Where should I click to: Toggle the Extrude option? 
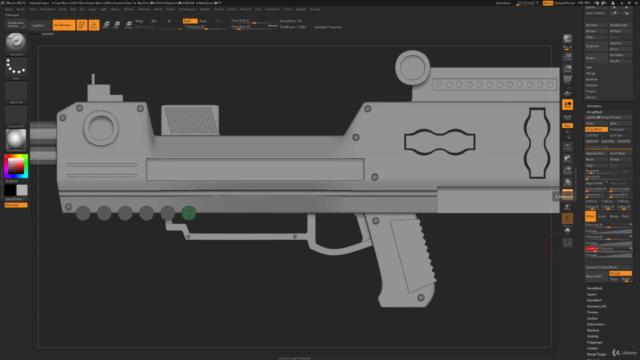(620, 273)
